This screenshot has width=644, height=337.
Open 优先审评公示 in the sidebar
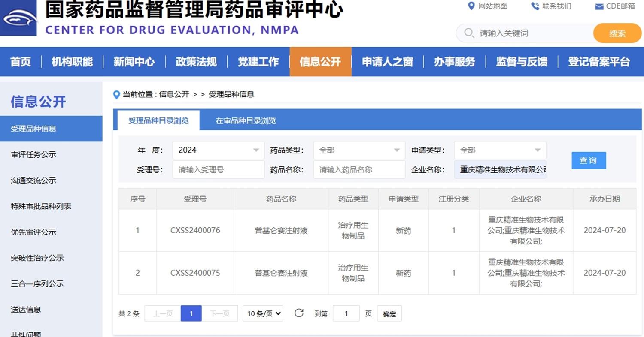(33, 232)
